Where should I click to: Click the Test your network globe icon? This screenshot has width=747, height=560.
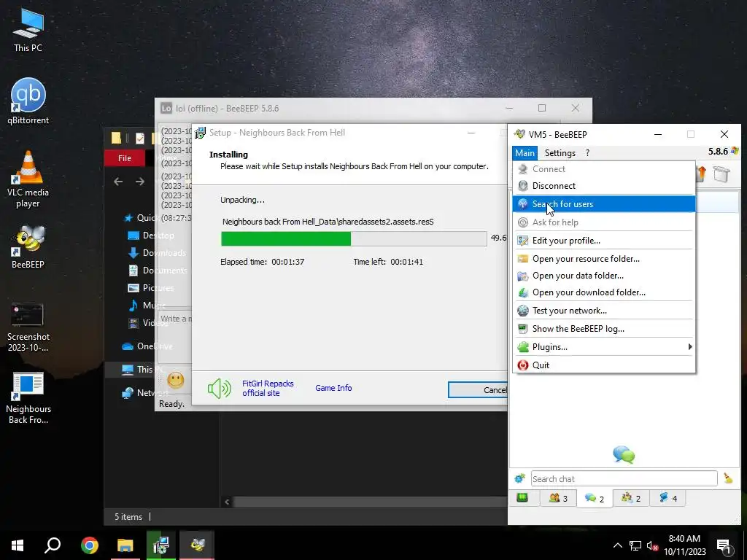click(x=522, y=311)
